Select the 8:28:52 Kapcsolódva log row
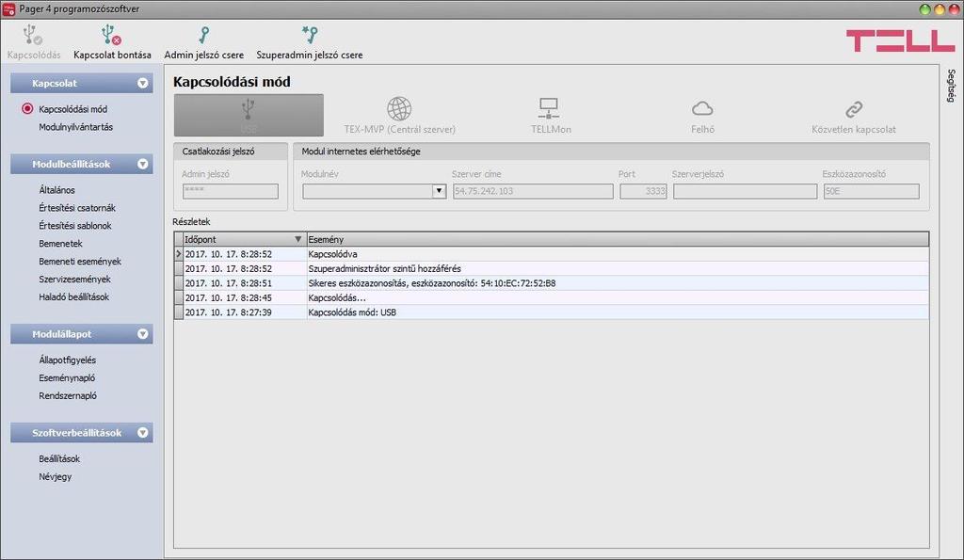This screenshot has width=964, height=560. [x=552, y=254]
